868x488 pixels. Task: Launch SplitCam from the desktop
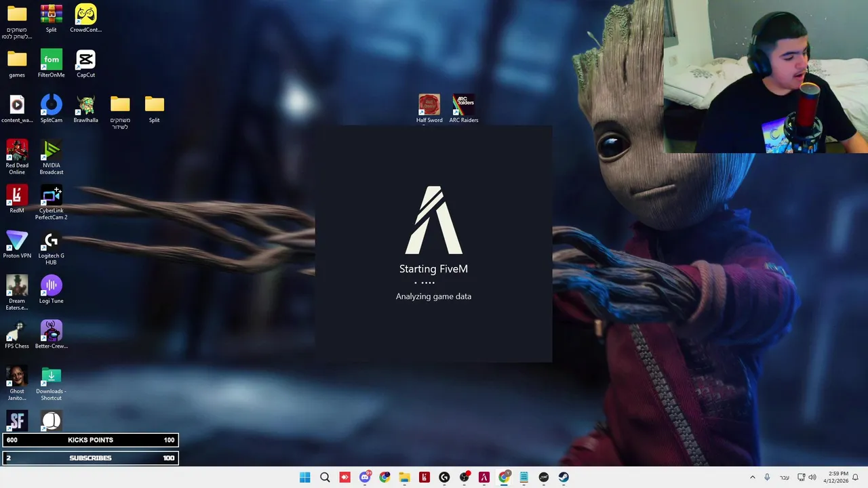(x=51, y=109)
